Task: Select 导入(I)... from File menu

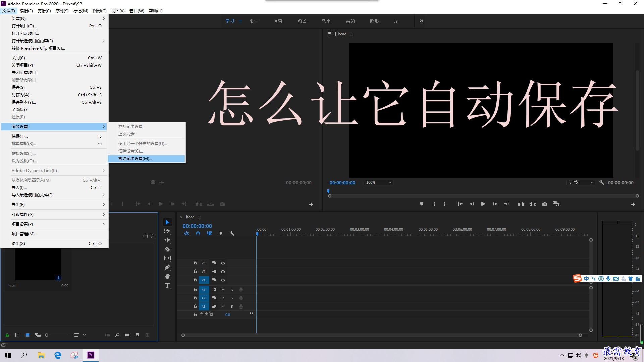Action: pyautogui.click(x=54, y=187)
